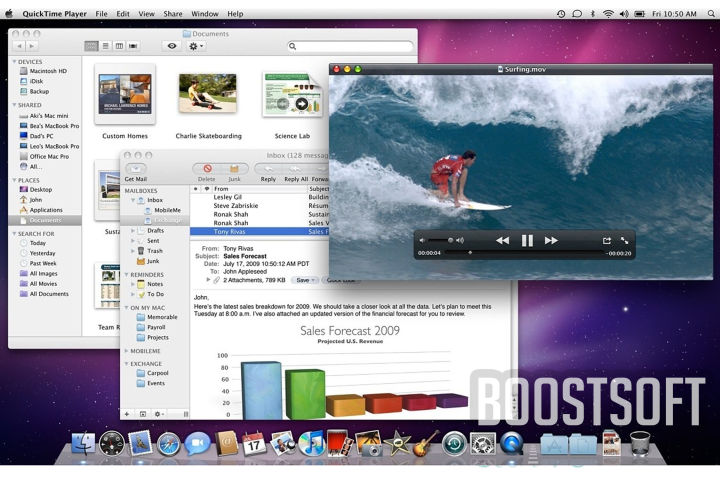Image resolution: width=720 pixels, height=480 pixels.
Task: Open the Quick Look eye icon in Finder
Action: (x=172, y=46)
